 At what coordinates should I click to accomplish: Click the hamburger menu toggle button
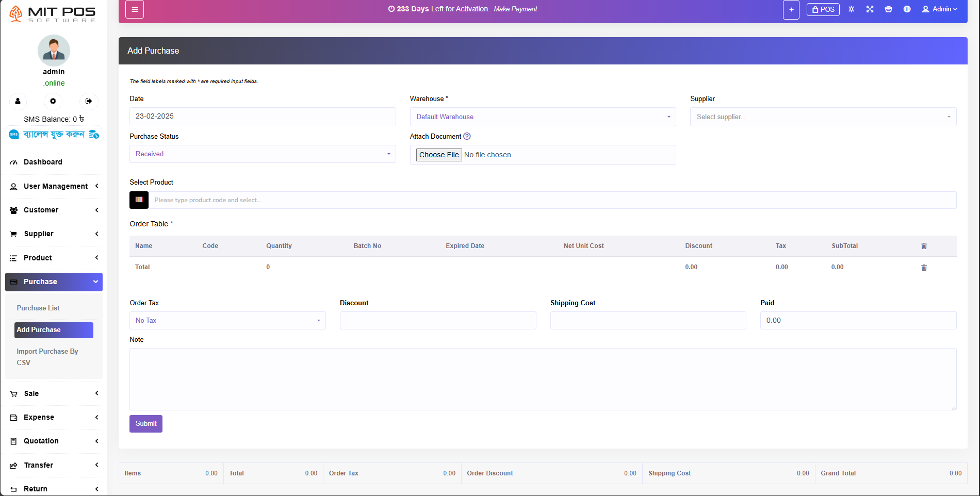(x=134, y=9)
